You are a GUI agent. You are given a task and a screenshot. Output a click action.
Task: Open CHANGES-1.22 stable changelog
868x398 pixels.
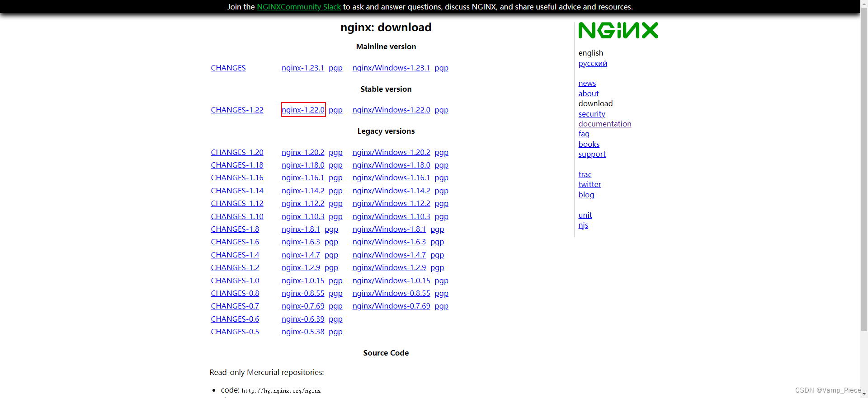pyautogui.click(x=237, y=110)
